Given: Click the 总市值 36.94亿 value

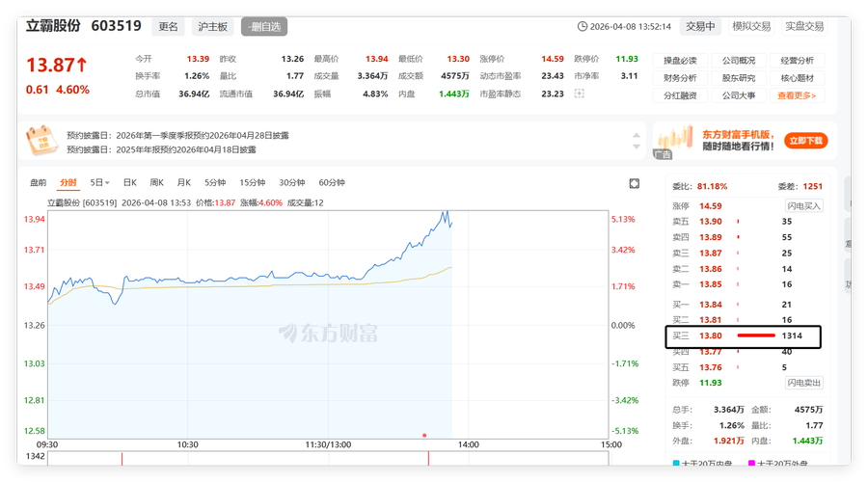Looking at the screenshot, I should pyautogui.click(x=194, y=94).
